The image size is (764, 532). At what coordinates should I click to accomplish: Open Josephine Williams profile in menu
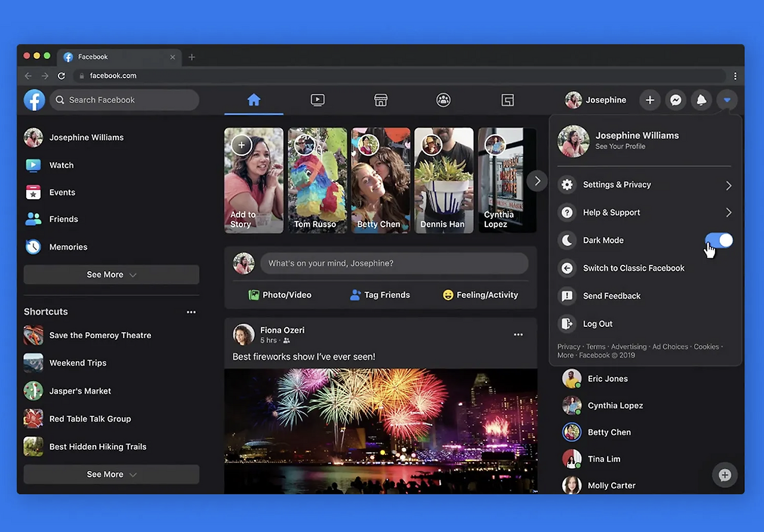pyautogui.click(x=645, y=141)
